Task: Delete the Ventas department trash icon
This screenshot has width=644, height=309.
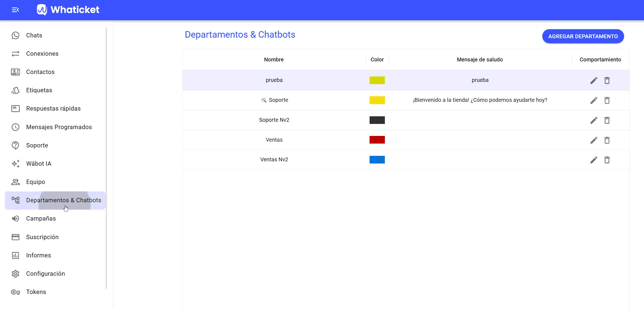Action: pos(607,140)
